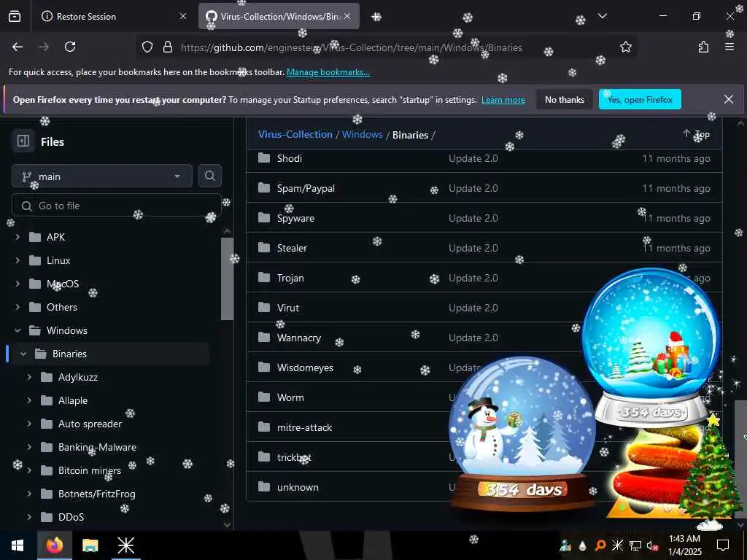Screen dimensions: 747x560
Task: Collapse the Files side panel icon
Action: [23, 141]
